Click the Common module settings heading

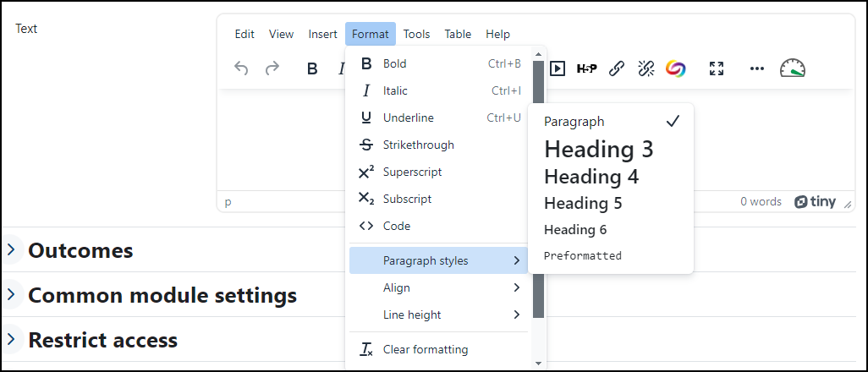162,295
